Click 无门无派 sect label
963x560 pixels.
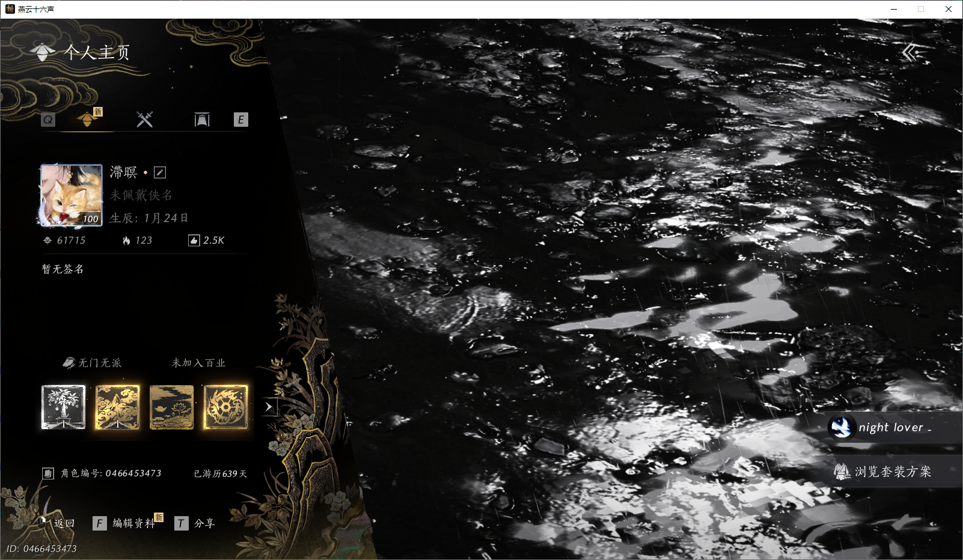tap(100, 363)
